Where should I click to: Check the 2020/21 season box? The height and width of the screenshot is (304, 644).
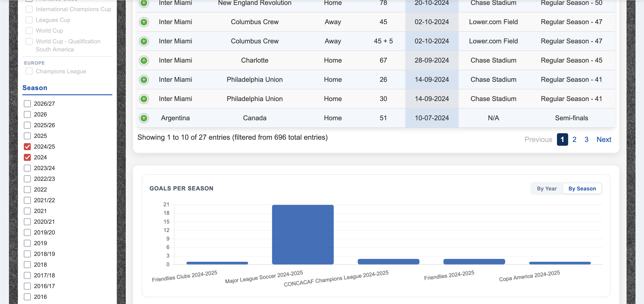[x=27, y=222]
